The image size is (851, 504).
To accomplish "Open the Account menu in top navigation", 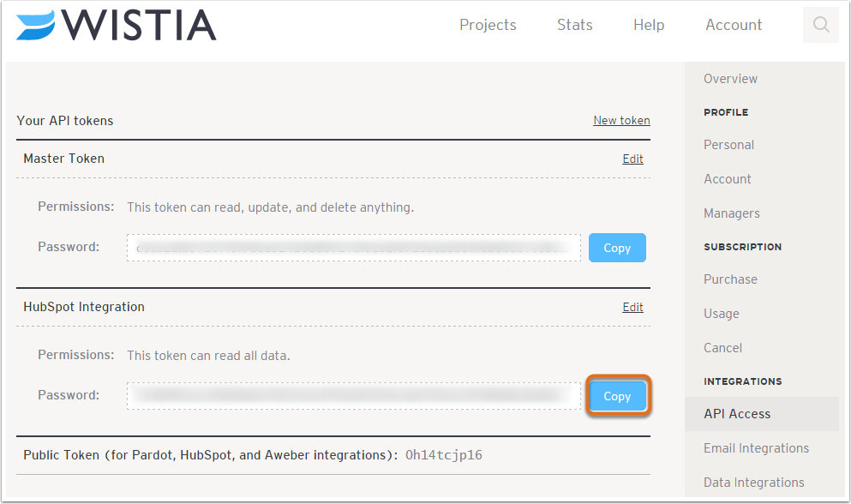I will (x=734, y=25).
